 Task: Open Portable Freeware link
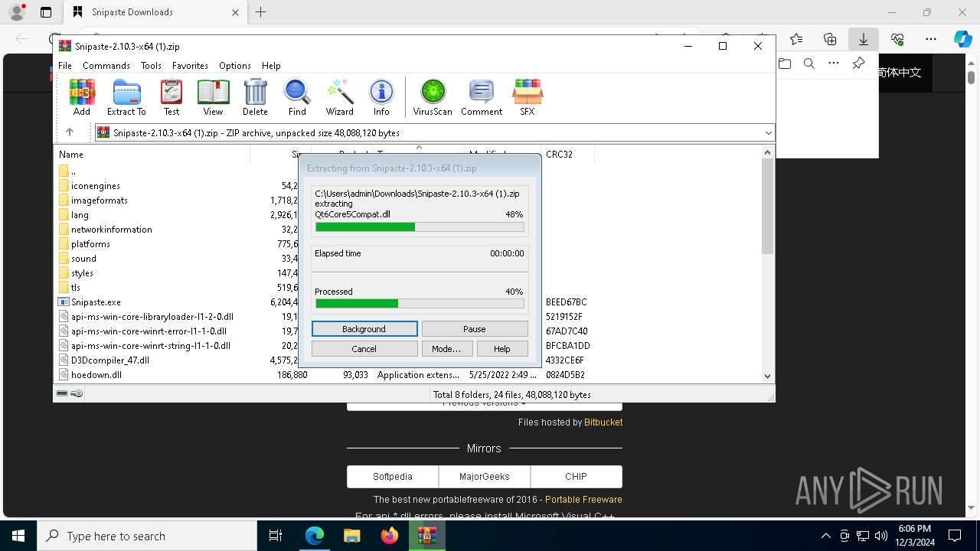tap(583, 499)
